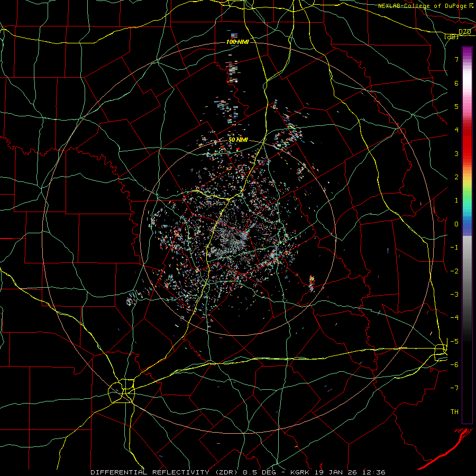The image size is (476, 476).
Task: Click the -1 scale value
Action: click(x=454, y=248)
